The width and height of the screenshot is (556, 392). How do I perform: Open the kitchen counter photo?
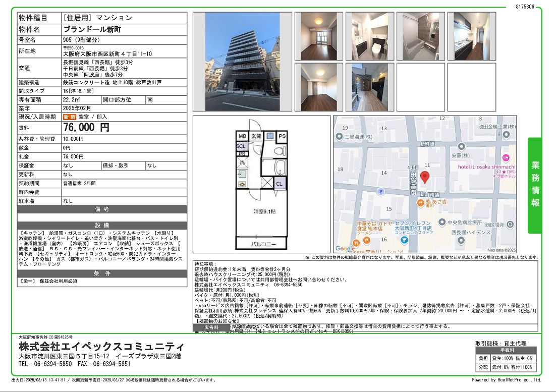472,36
